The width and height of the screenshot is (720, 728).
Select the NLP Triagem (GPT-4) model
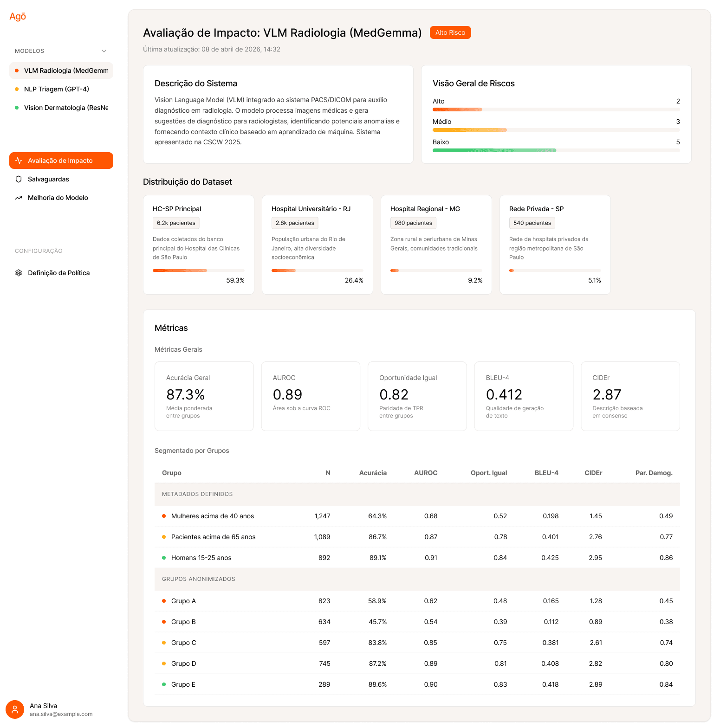(x=61, y=89)
